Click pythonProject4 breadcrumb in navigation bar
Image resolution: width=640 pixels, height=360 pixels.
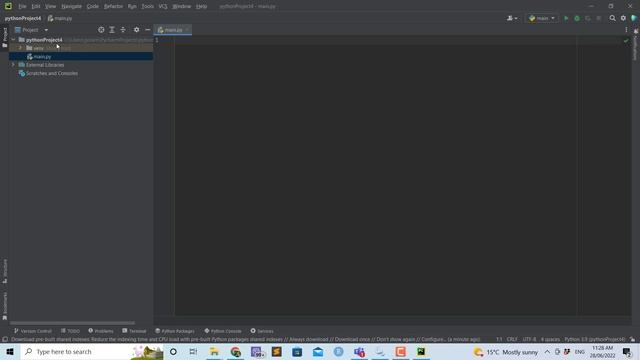tap(23, 18)
